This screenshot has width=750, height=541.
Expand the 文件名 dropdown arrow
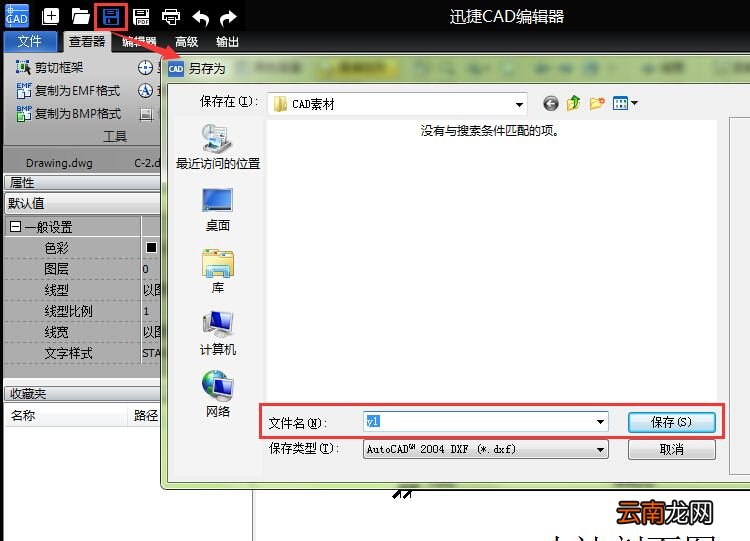click(600, 422)
